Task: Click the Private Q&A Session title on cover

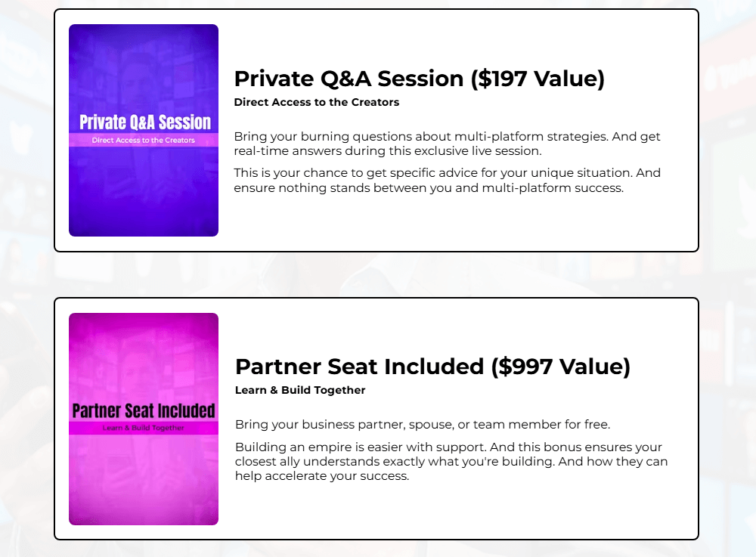Action: pyautogui.click(x=145, y=122)
